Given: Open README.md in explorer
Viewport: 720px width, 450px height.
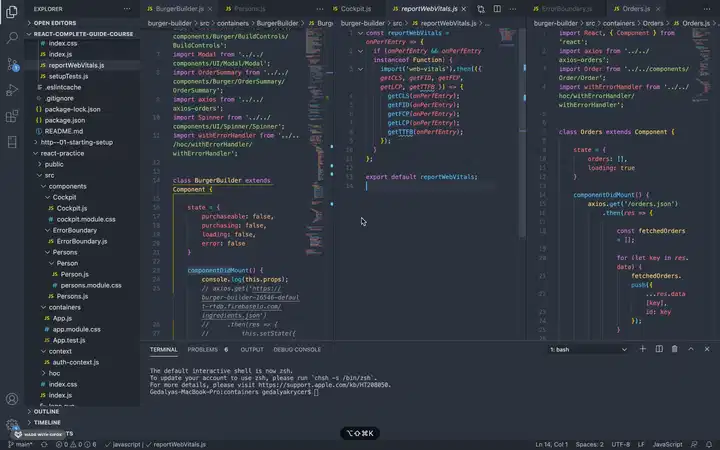Looking at the screenshot, I should [x=63, y=131].
